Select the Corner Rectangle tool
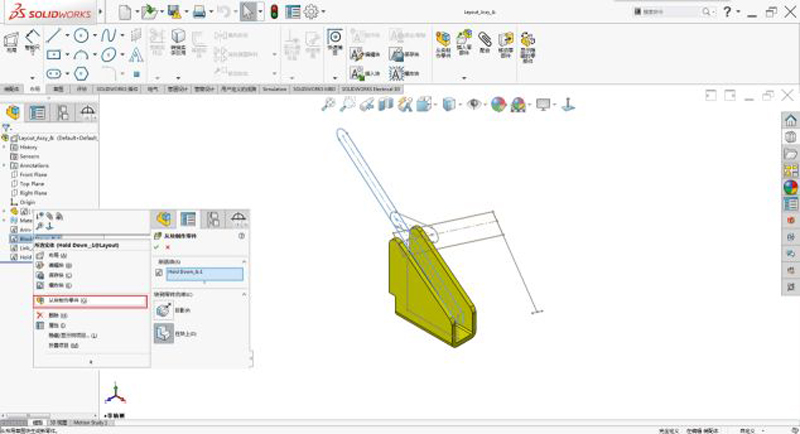The height and width of the screenshot is (434, 800). [54, 55]
